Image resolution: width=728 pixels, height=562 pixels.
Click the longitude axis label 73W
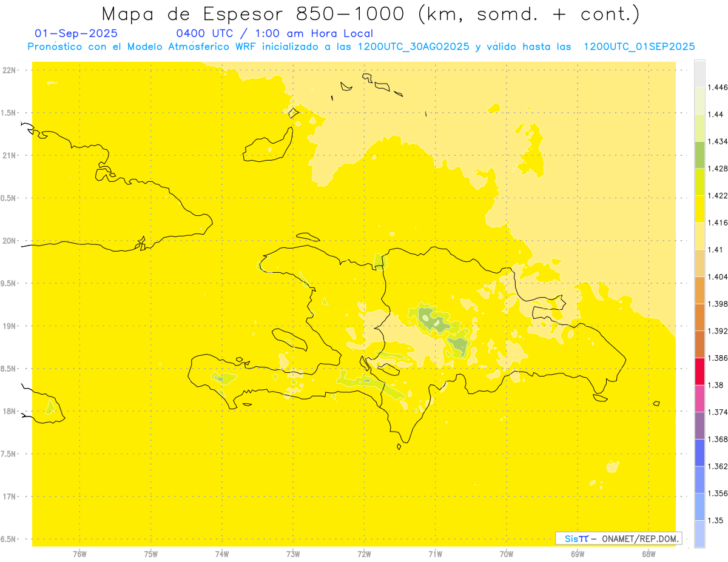pyautogui.click(x=293, y=555)
